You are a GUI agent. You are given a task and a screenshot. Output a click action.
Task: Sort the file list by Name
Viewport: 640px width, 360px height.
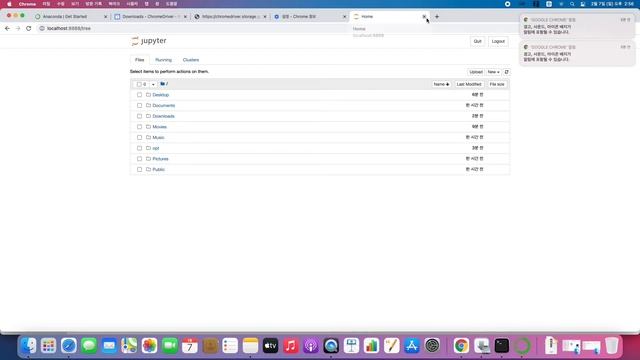[441, 84]
